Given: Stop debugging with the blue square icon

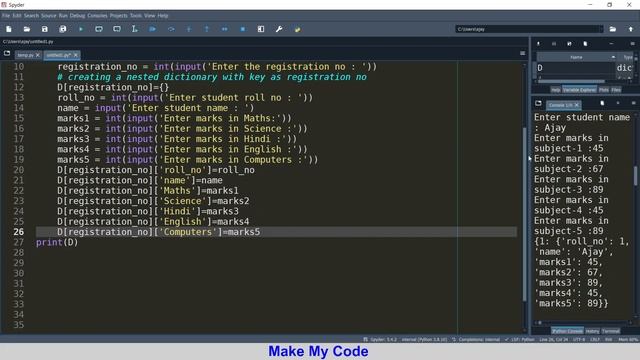Looking at the screenshot, I should point(242,29).
